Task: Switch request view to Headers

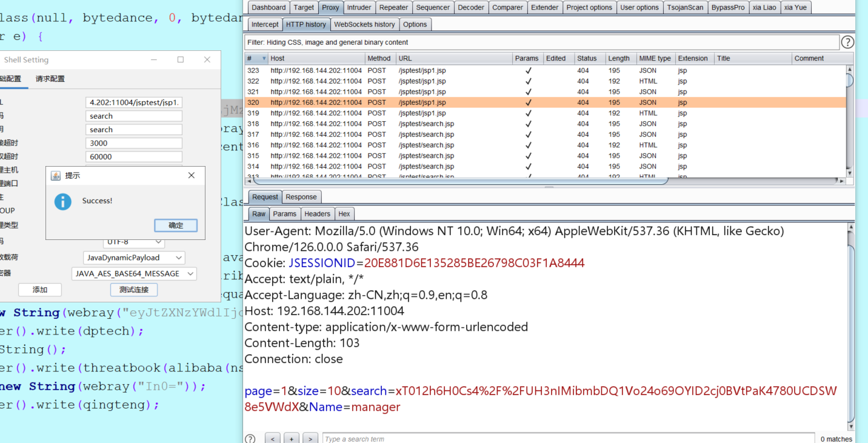Action: click(x=317, y=214)
